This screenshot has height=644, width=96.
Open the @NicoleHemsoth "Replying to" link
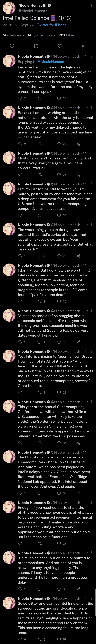click(52, 61)
